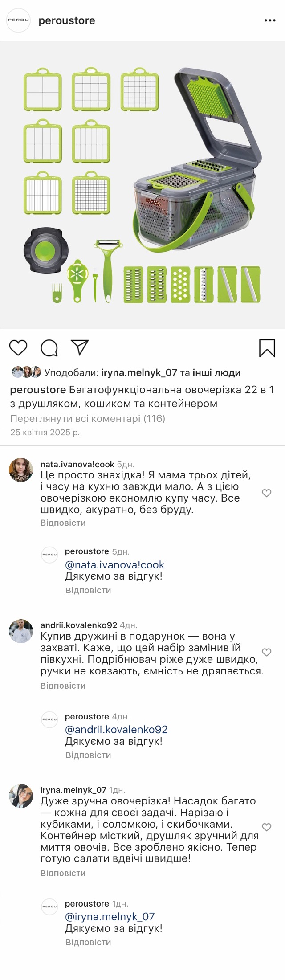
Task: Open the @nata.ivanova!cook mention link
Action: (114, 565)
